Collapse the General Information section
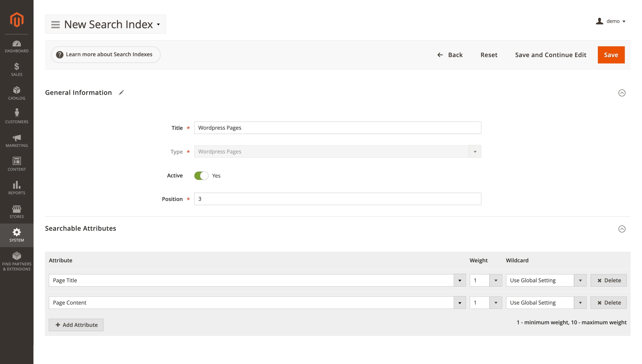This screenshot has height=364, width=642. [621, 93]
